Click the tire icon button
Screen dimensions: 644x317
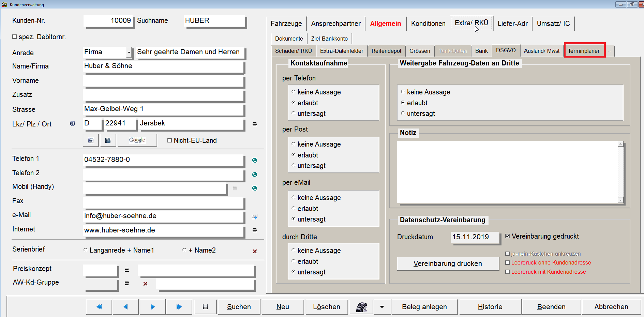(x=361, y=307)
